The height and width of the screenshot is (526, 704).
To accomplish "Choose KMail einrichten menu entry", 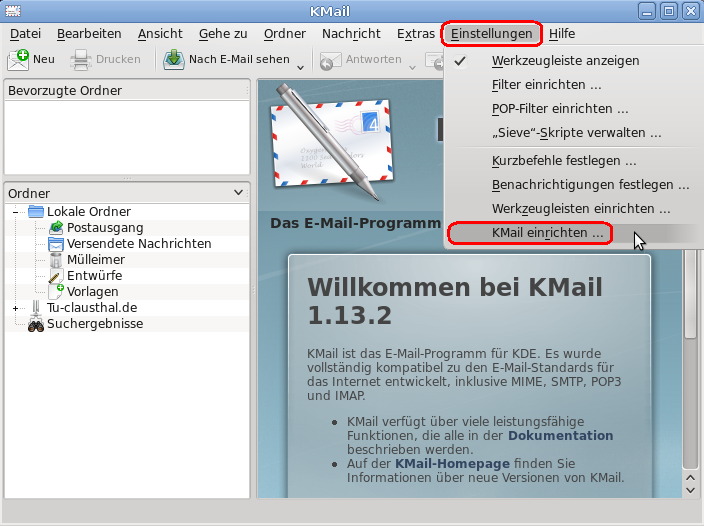I will pos(573,233).
